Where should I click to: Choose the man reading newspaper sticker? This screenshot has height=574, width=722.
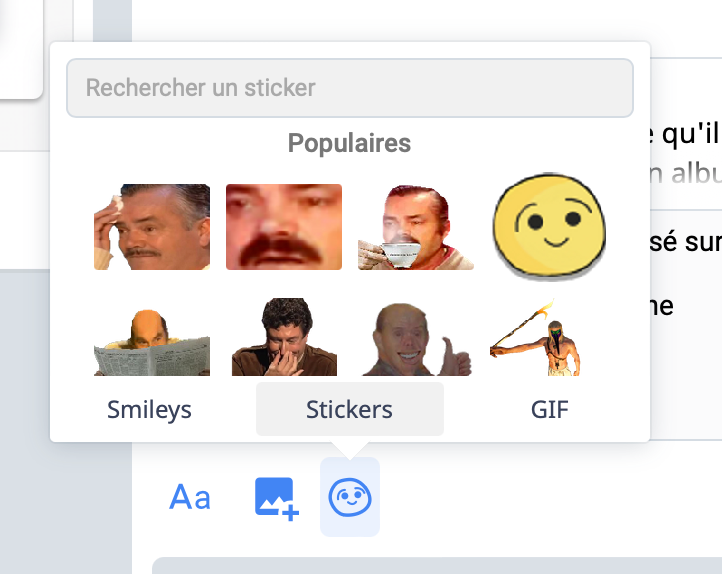tap(152, 342)
